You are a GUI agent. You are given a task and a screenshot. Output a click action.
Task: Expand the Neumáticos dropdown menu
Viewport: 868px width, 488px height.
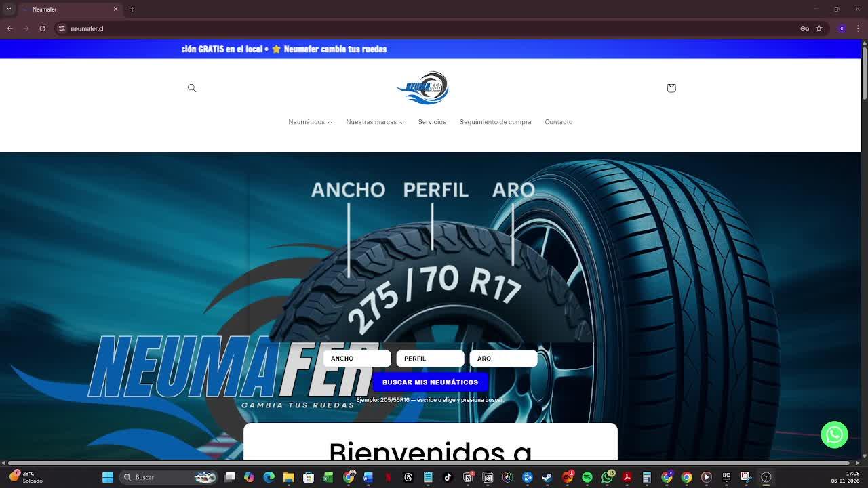310,122
